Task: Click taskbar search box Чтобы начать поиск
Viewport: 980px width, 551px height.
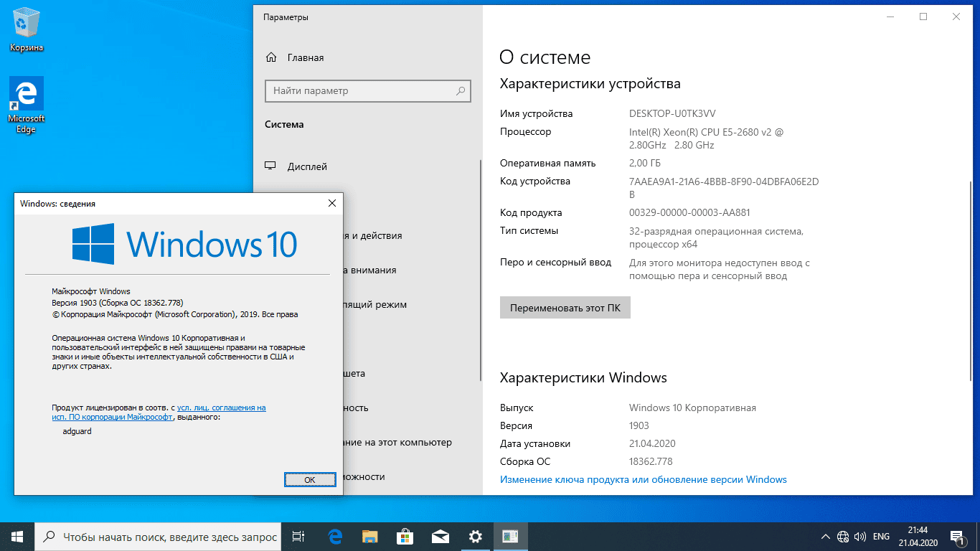Action: (158, 536)
